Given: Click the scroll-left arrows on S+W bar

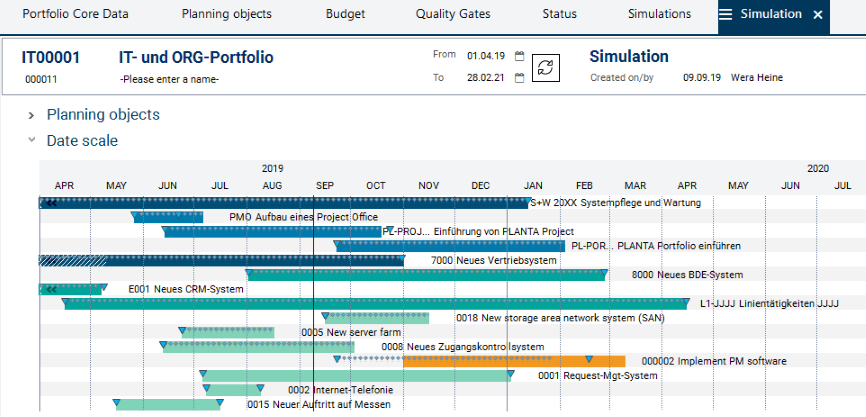Looking at the screenshot, I should (x=49, y=203).
